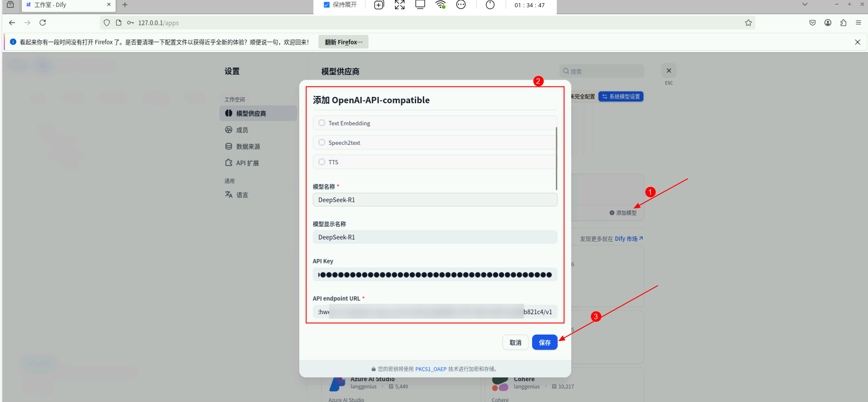
Task: Click the API Key input field
Action: tap(435, 274)
